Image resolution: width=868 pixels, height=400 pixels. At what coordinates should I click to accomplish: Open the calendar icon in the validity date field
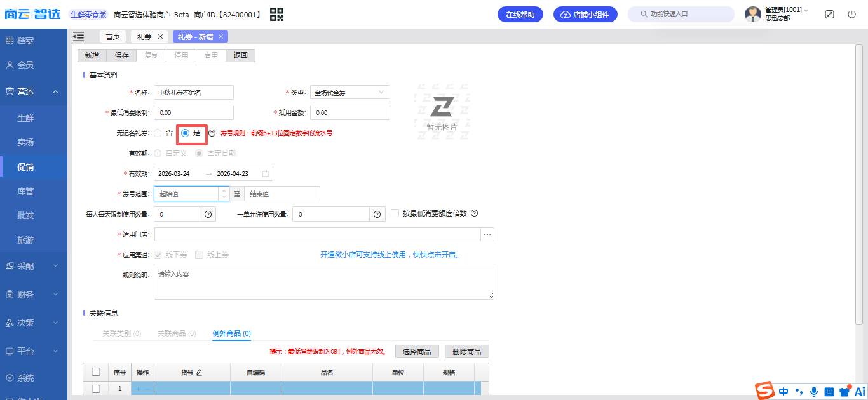coord(266,173)
